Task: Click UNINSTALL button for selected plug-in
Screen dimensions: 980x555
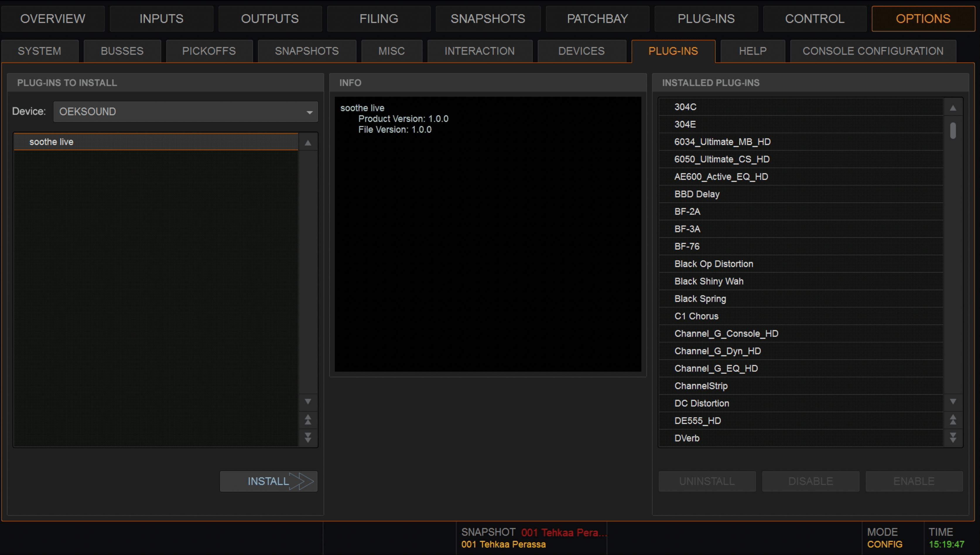Action: coord(707,481)
